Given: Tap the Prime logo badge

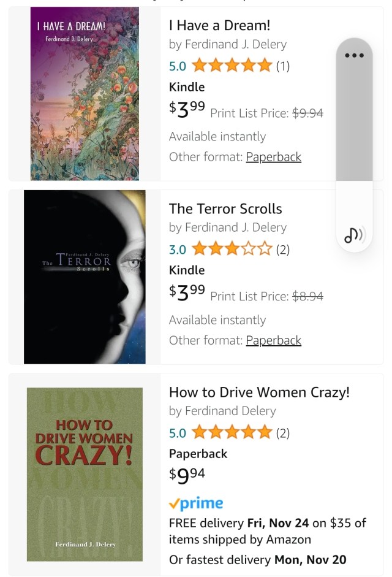Looking at the screenshot, I should (x=196, y=504).
